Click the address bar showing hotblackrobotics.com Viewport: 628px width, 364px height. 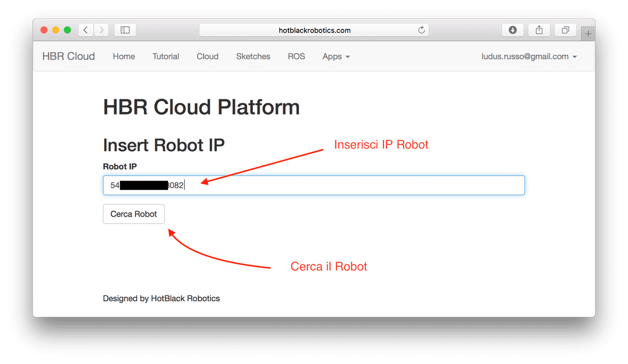click(x=314, y=30)
